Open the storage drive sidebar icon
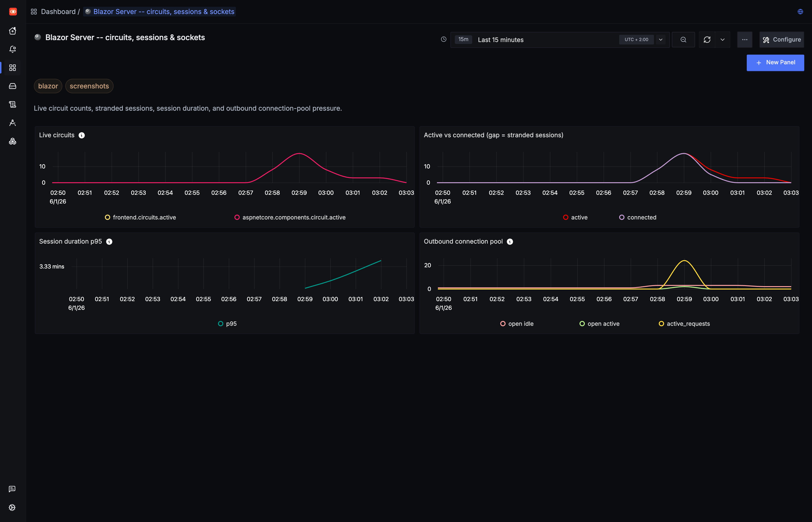Screen dimensions: 812x522 13,86
